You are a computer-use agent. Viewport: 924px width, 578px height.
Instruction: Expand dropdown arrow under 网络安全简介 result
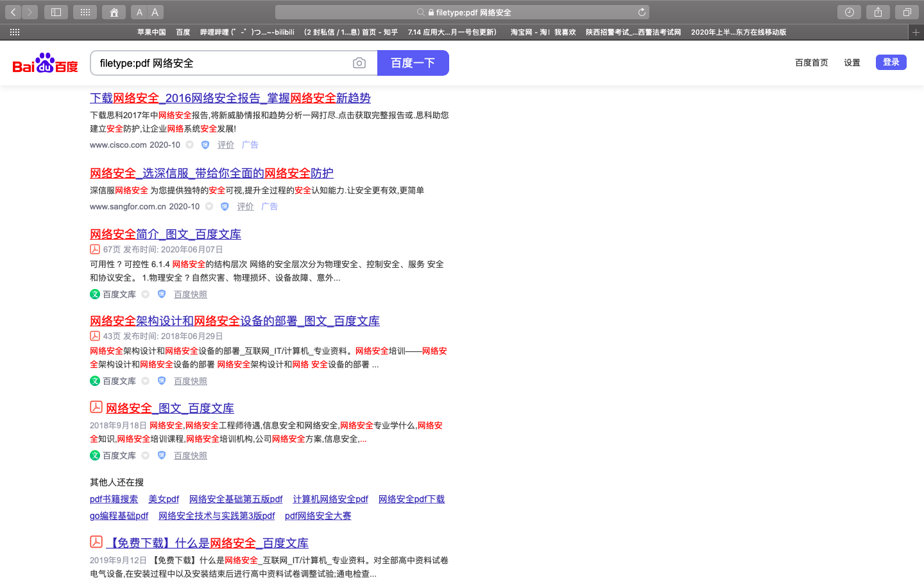click(x=146, y=294)
